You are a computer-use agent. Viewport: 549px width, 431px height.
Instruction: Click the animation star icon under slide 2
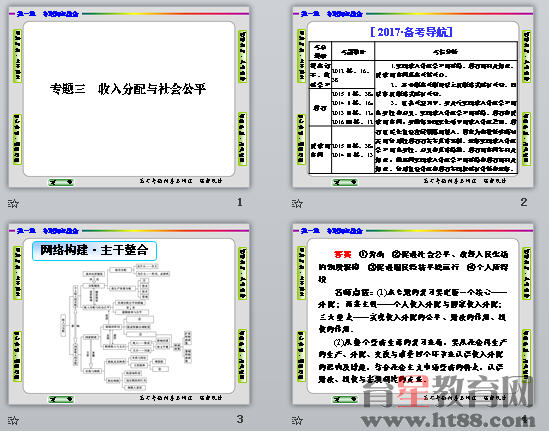click(x=297, y=203)
